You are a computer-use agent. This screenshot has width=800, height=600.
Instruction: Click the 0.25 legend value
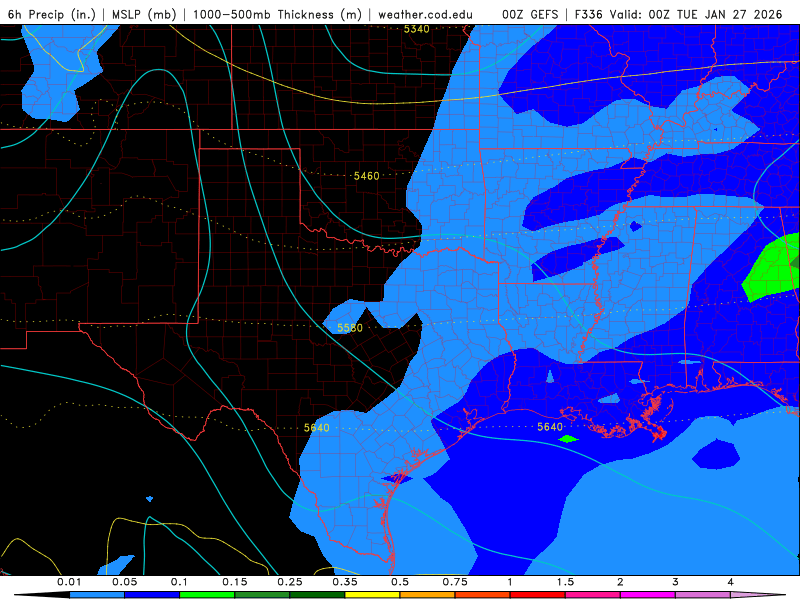tap(290, 582)
